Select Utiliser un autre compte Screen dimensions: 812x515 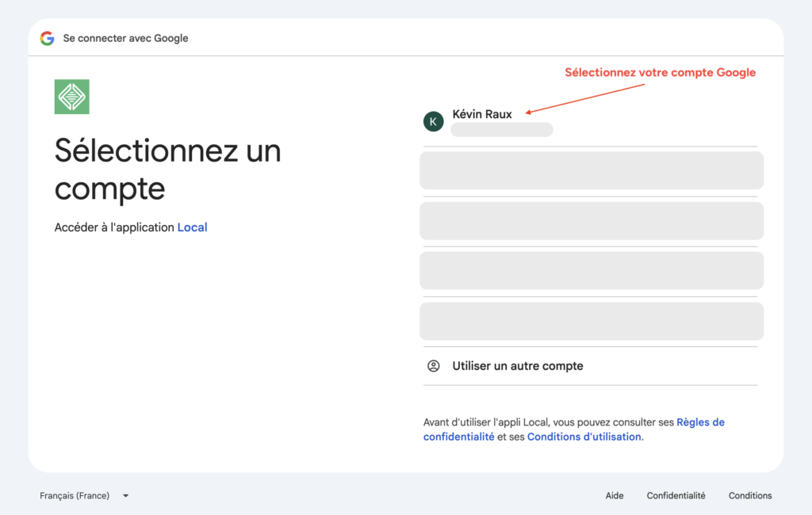590,366
